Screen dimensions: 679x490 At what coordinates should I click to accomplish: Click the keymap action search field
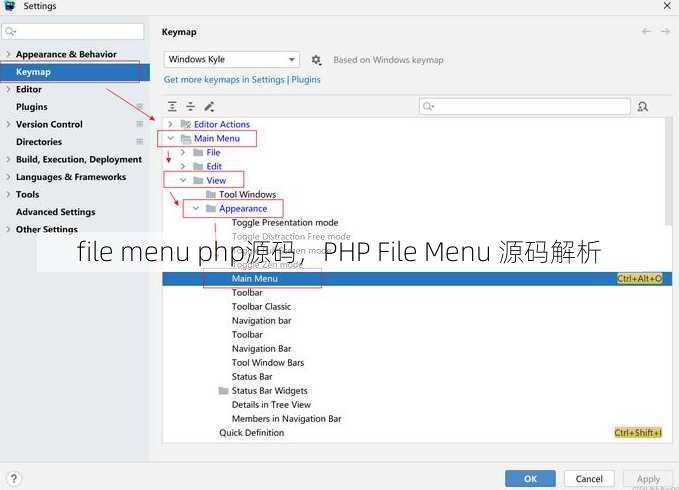tap(524, 106)
